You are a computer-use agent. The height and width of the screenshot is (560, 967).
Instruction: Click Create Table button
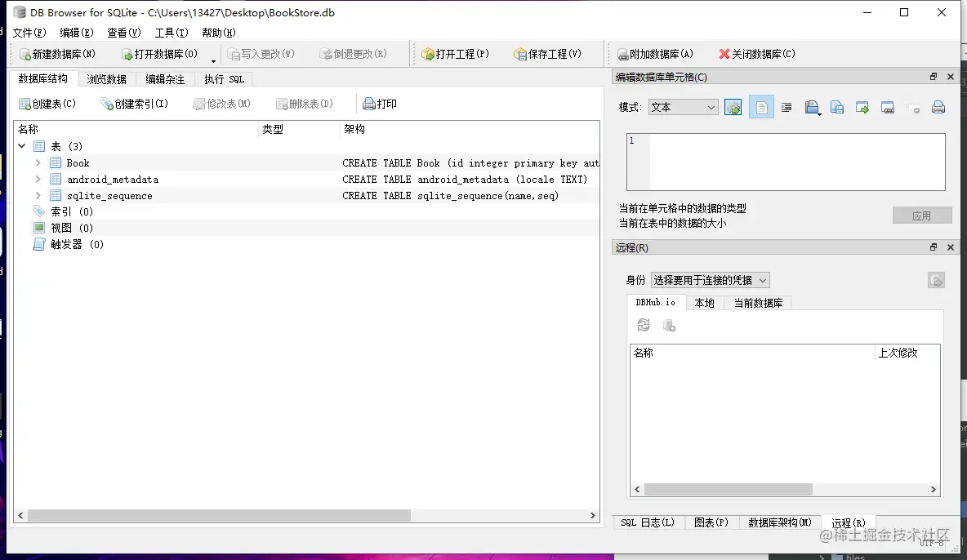tap(47, 104)
